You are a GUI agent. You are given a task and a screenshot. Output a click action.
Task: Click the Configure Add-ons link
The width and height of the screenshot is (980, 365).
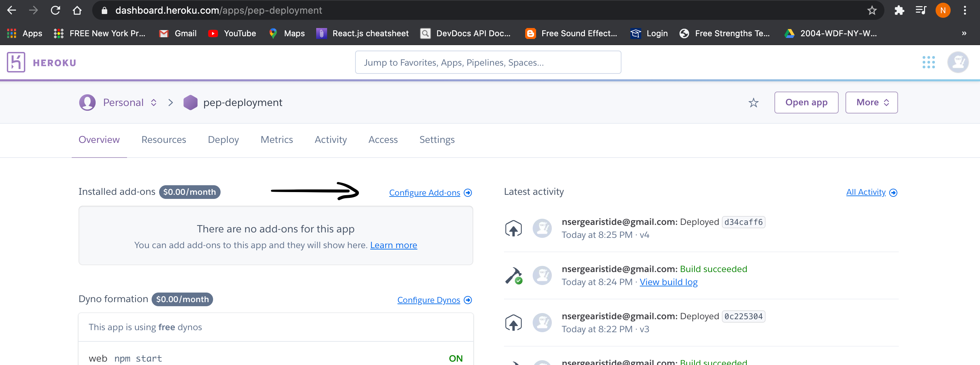(x=424, y=193)
